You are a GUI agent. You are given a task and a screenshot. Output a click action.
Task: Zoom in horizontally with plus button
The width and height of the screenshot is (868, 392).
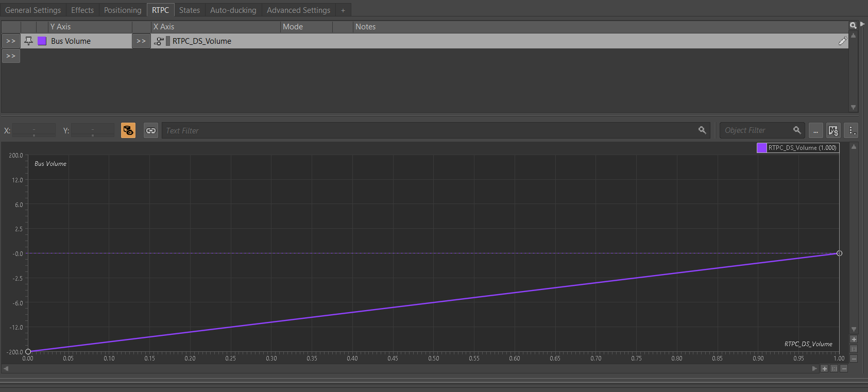point(824,369)
